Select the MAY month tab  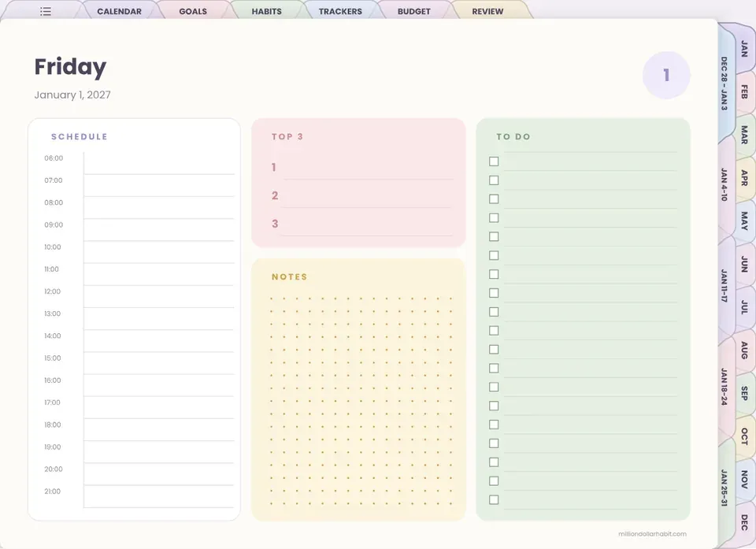pos(744,221)
